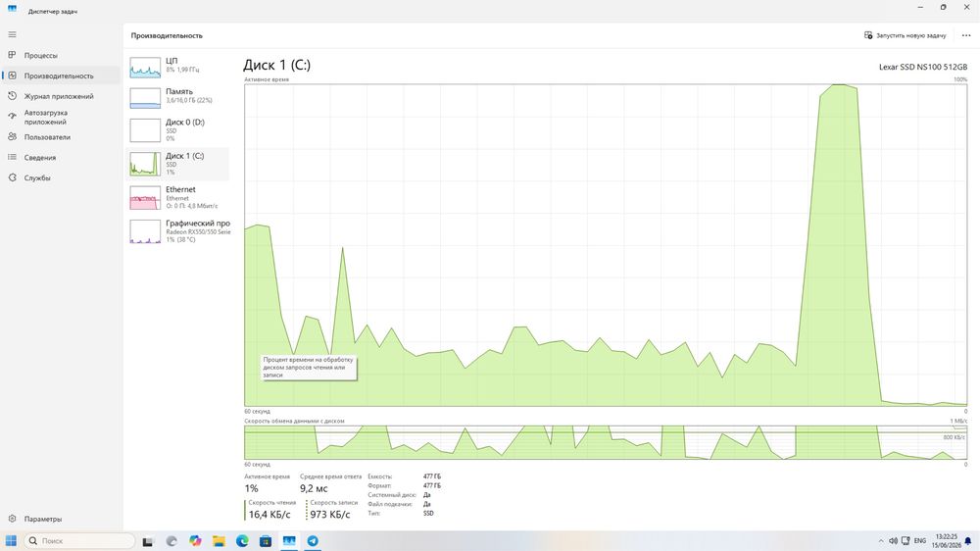Expand hidden system tray icons chevron
Screen dimensions: 980x551
coord(881,541)
